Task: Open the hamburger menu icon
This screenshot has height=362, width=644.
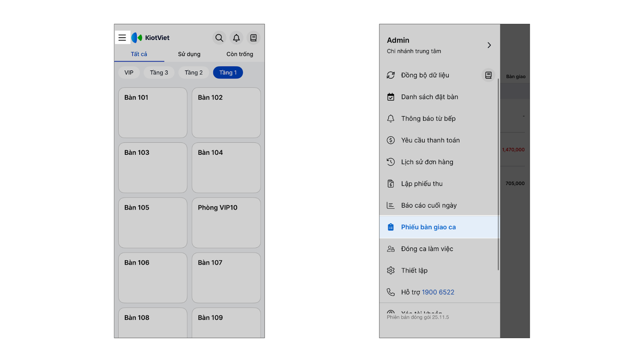Action: [122, 38]
